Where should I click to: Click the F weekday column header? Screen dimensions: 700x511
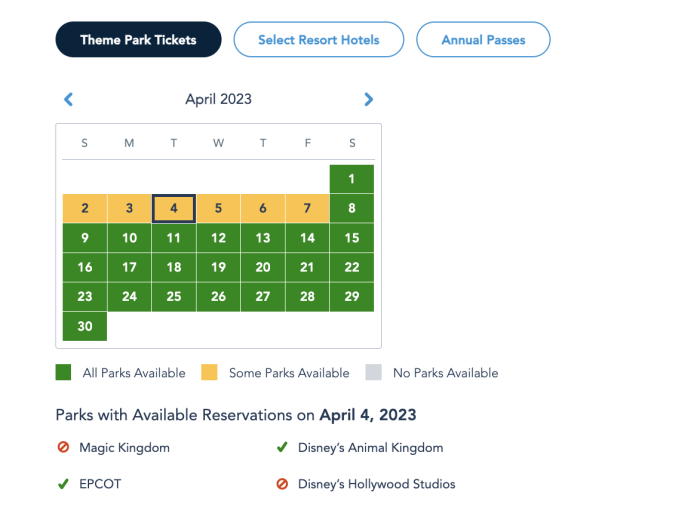coord(308,143)
